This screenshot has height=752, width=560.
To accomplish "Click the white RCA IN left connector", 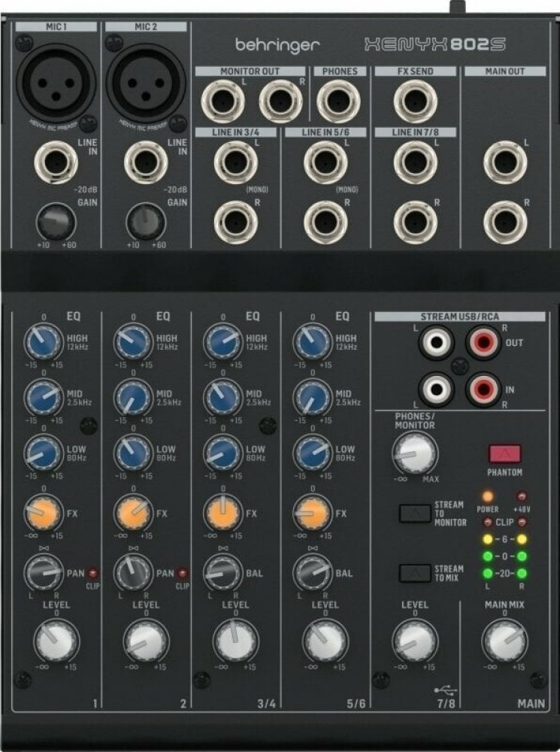I will (x=437, y=389).
